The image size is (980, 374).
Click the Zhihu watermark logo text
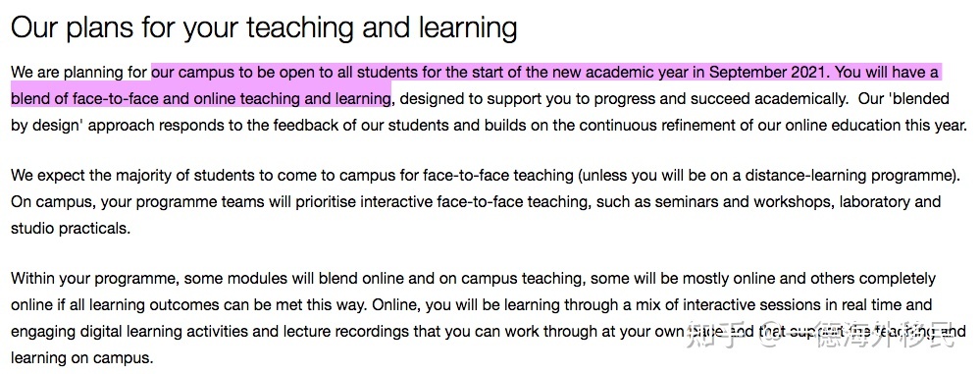(x=719, y=338)
